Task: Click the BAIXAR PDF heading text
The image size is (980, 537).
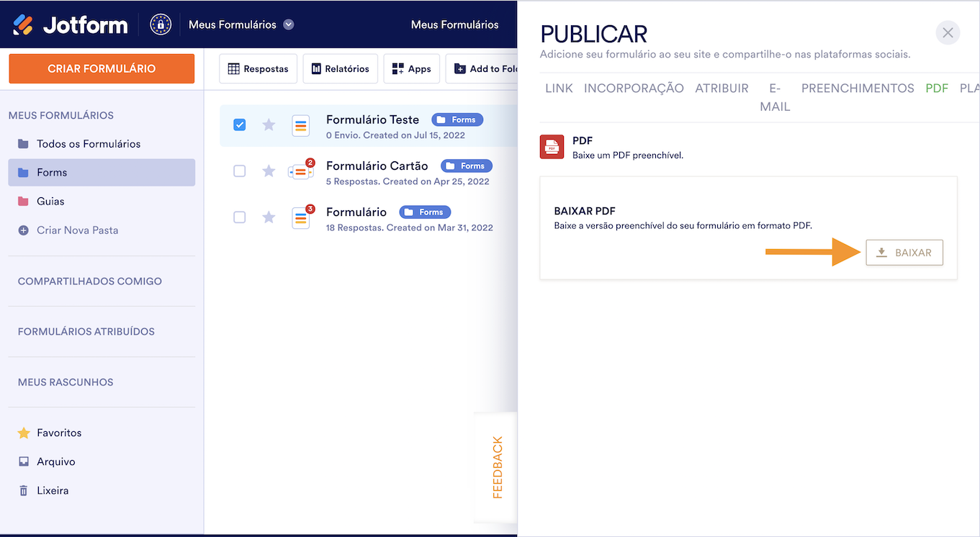Action: [585, 212]
